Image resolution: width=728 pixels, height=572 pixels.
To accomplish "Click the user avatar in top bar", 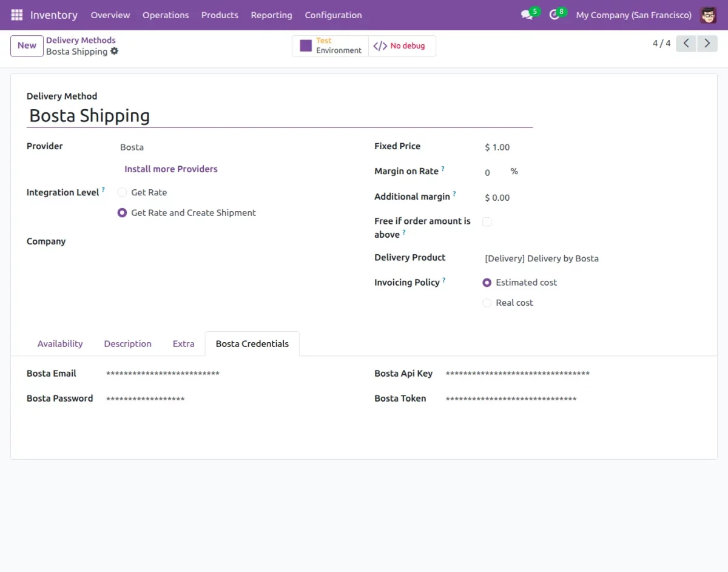I will click(x=708, y=15).
